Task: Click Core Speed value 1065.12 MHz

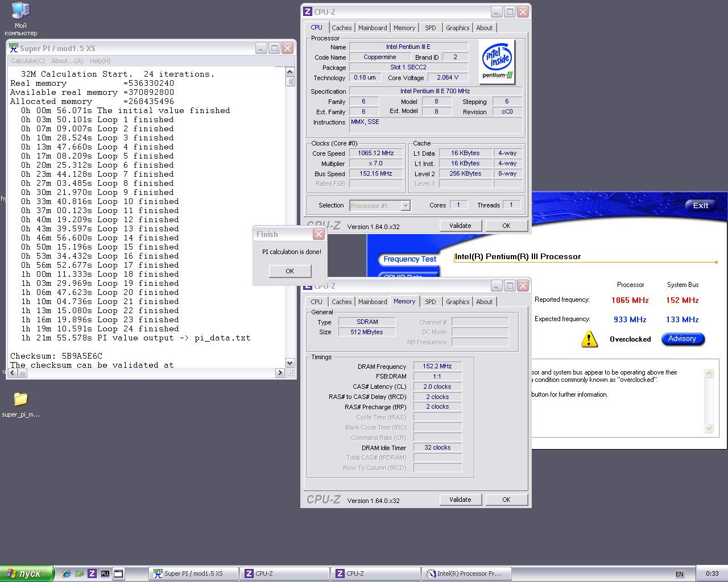Action: [x=376, y=153]
